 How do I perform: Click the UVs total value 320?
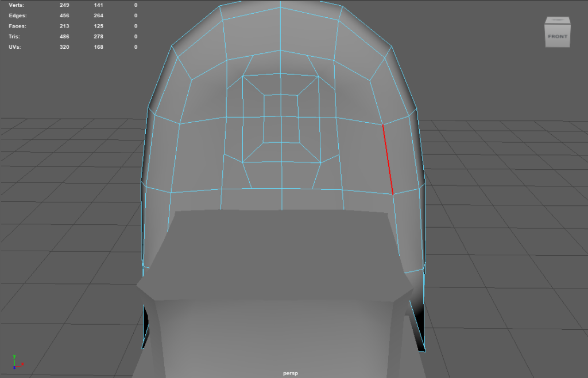[64, 46]
